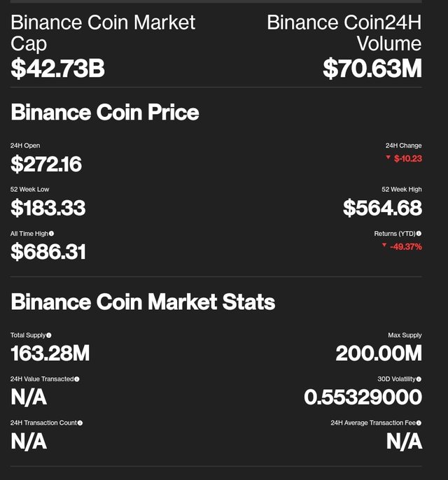Open the 24H Transaction Count info icon
The image size is (448, 480).
(80, 423)
